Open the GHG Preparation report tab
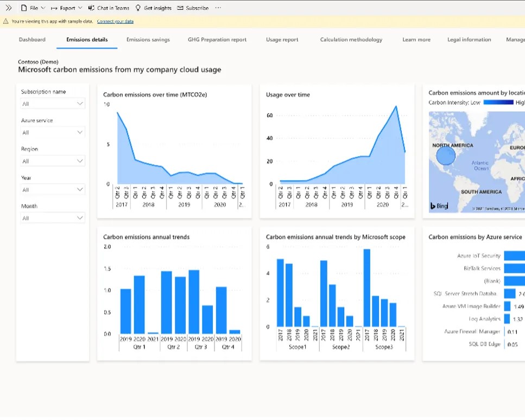The image size is (525, 420). point(217,40)
